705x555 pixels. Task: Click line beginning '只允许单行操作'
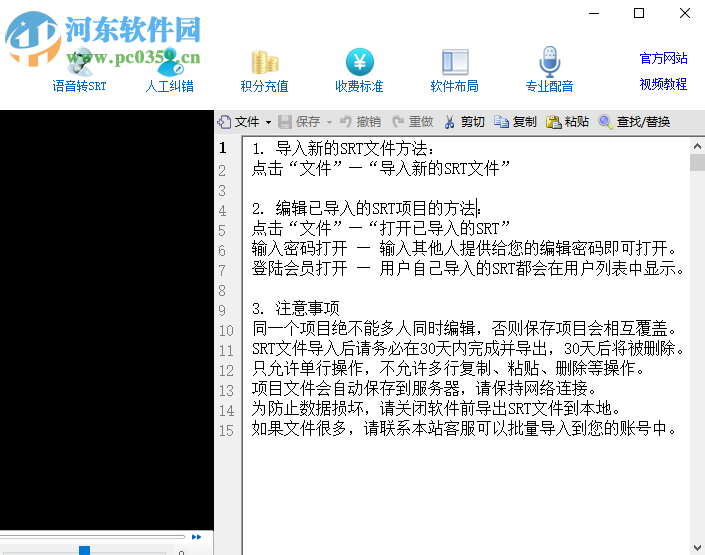tap(449, 368)
